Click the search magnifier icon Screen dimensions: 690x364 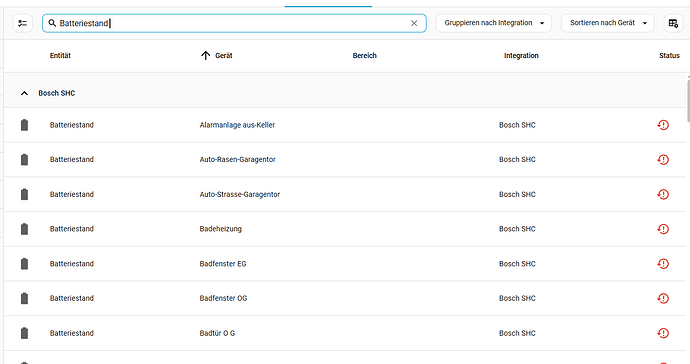coord(52,23)
